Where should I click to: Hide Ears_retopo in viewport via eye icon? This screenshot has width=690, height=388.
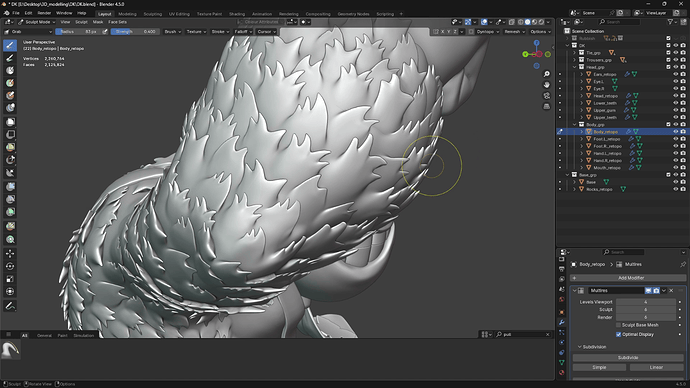676,74
